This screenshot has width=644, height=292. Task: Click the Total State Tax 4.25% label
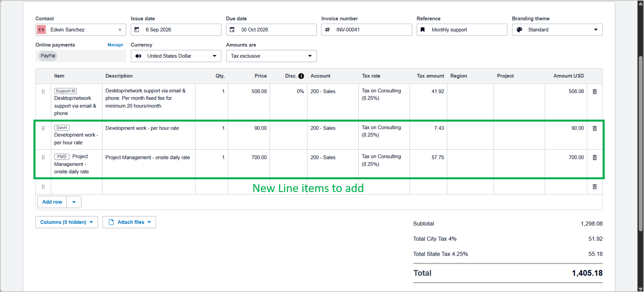440,254
